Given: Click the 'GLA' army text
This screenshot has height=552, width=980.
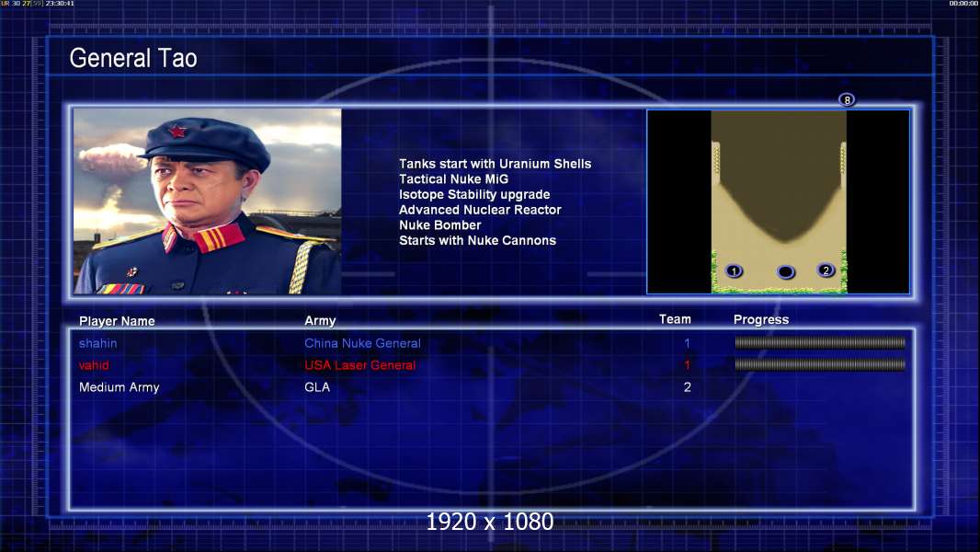Looking at the screenshot, I should click(x=317, y=387).
